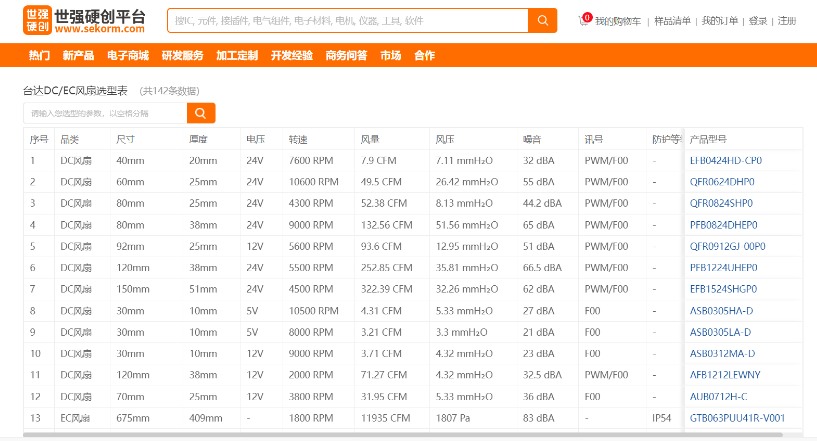Screen dimensions: 817x441
Task: Open the 加工定制 menu
Action: click(236, 56)
